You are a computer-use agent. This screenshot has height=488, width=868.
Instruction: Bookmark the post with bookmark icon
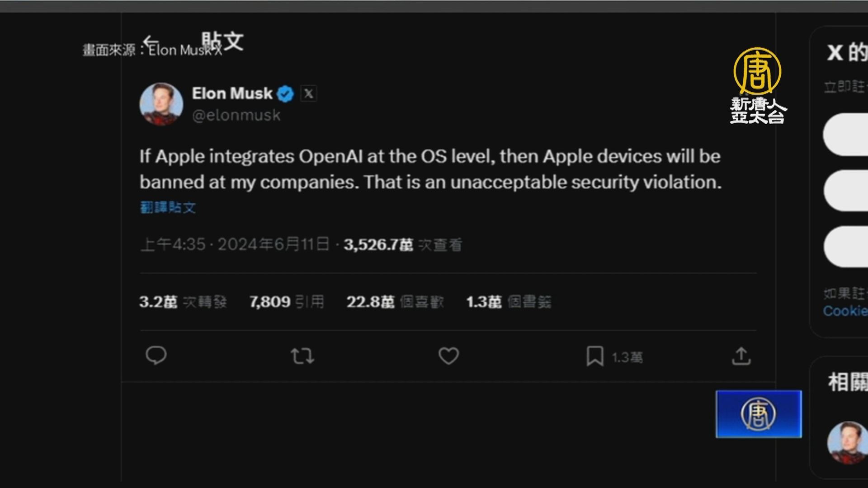(595, 356)
